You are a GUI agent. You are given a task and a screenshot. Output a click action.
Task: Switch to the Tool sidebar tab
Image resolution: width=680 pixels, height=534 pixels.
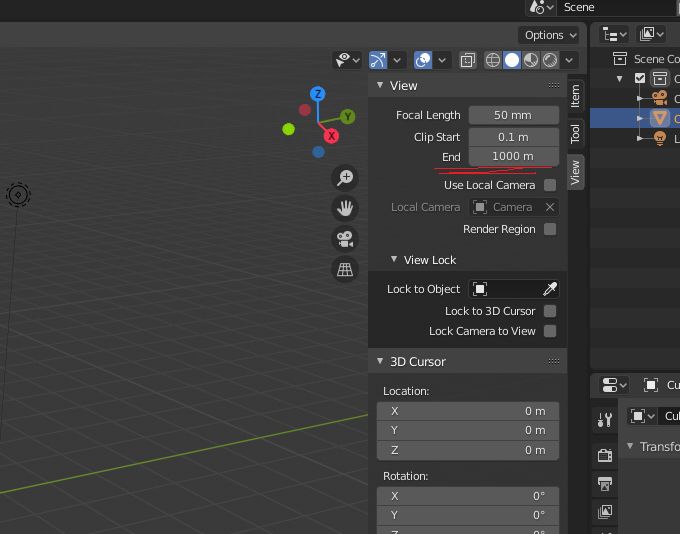[575, 133]
